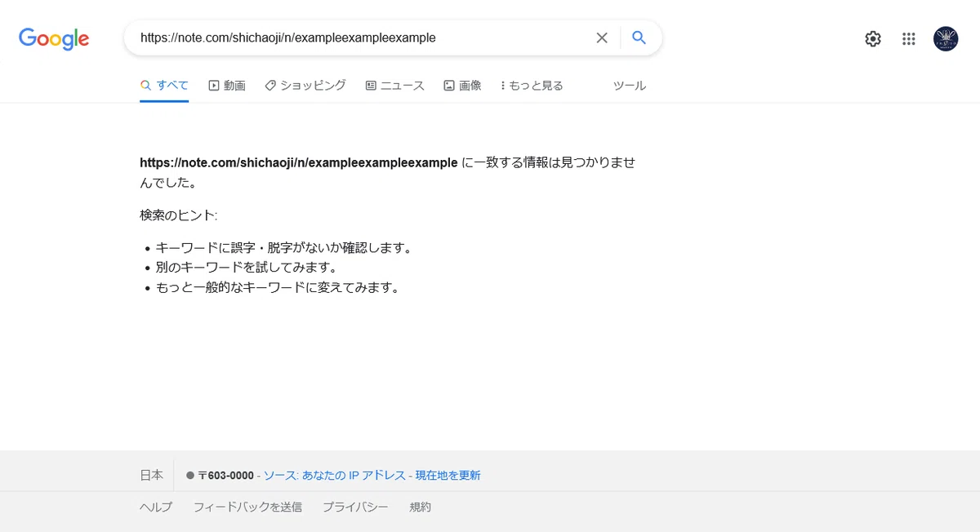The height and width of the screenshot is (532, 980).
Task: Clear the search box with the X icon
Action: coord(602,38)
